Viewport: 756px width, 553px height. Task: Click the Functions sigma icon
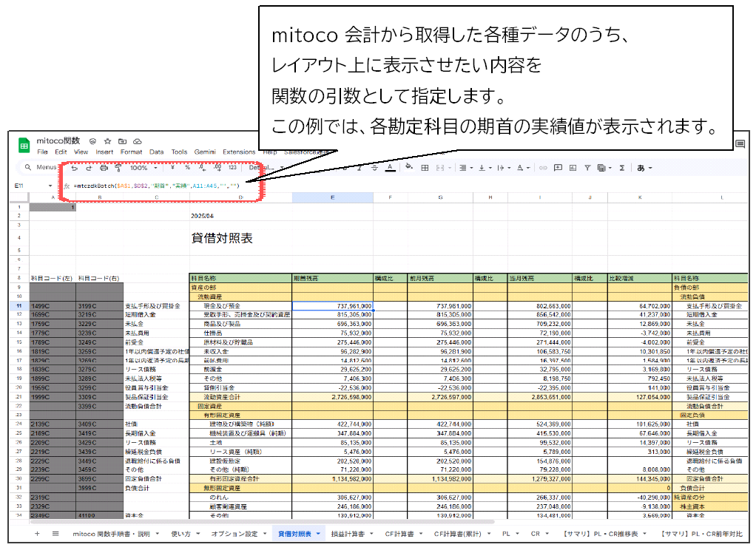[621, 168]
